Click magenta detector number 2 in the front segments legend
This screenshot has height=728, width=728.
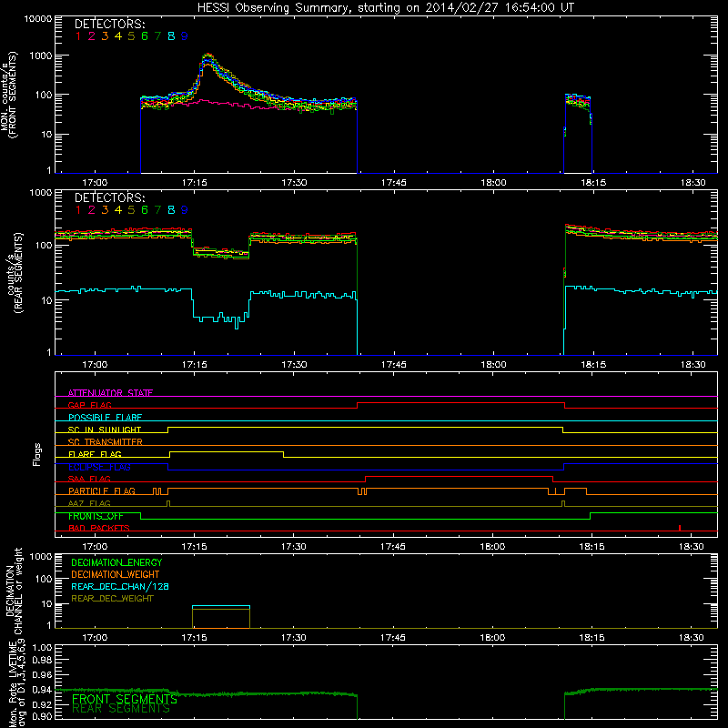pos(92,36)
